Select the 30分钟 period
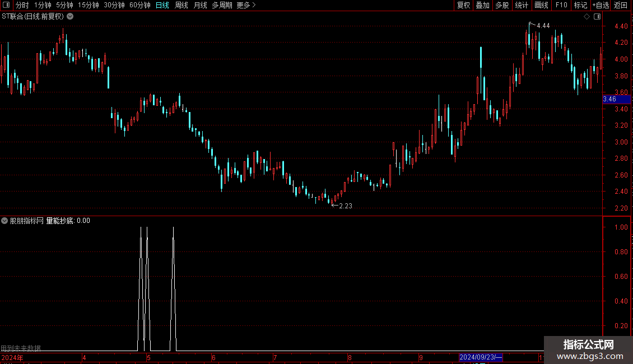633x364 pixels. [114, 5]
